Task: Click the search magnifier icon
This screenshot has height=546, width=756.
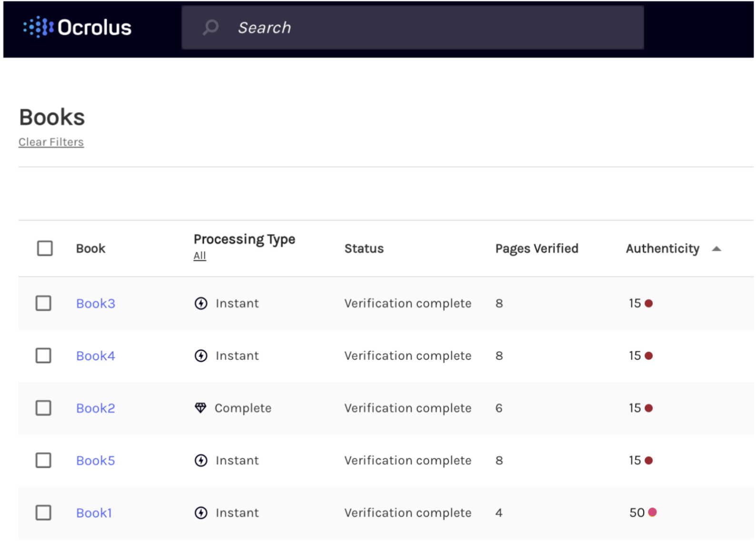Action: point(210,27)
